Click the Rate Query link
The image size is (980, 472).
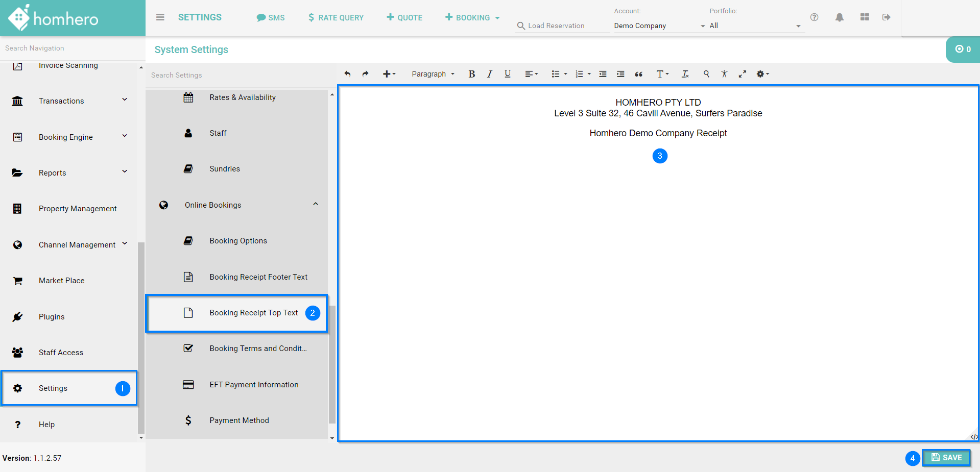click(x=336, y=17)
